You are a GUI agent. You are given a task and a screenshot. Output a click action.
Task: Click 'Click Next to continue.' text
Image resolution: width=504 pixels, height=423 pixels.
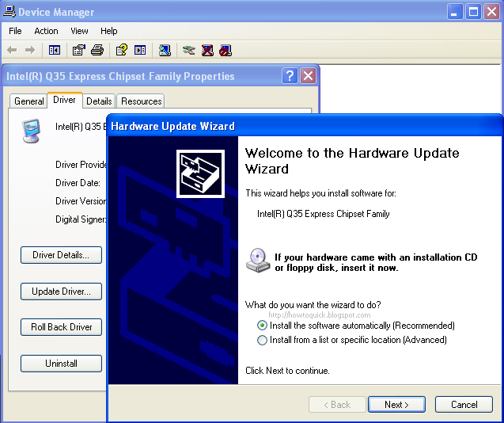click(287, 371)
